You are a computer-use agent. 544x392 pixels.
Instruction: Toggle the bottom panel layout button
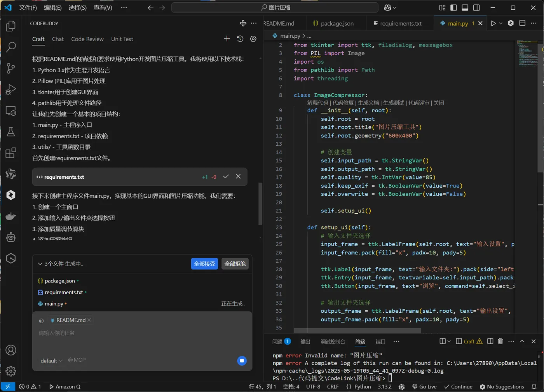tap(465, 8)
